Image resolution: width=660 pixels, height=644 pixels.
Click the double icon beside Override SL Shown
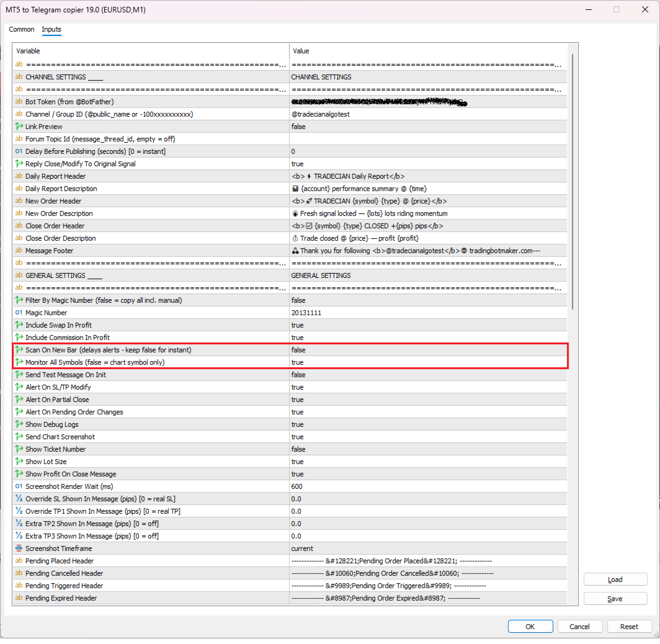click(19, 499)
